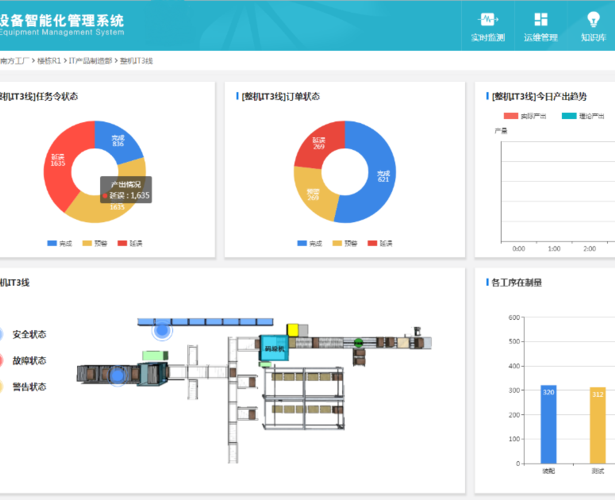Screen dimensions: 615x500
Task: Click the 故障状态 legend label
Action: click(29, 360)
